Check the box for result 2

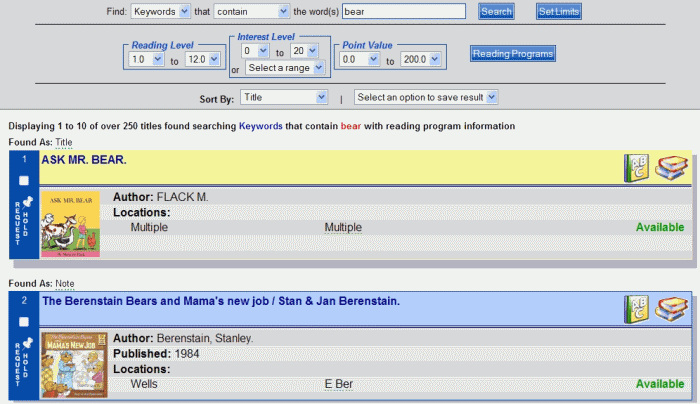[x=24, y=321]
